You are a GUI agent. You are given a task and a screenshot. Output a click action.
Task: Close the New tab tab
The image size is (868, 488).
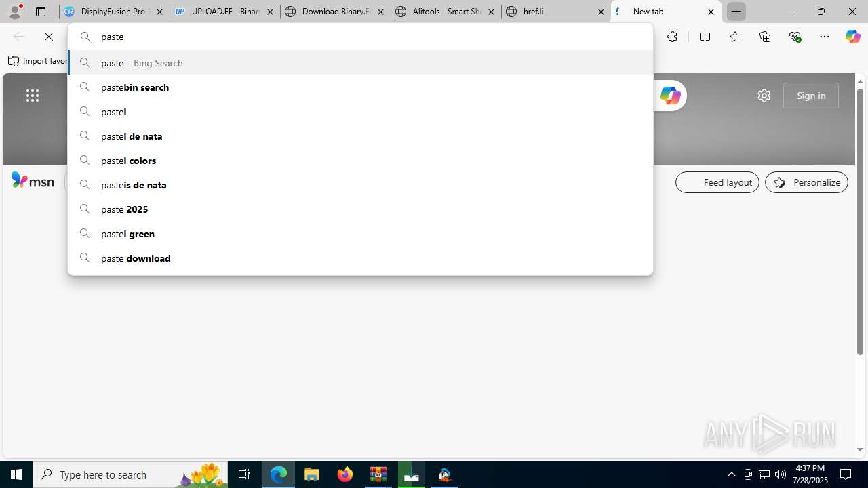pyautogui.click(x=711, y=12)
